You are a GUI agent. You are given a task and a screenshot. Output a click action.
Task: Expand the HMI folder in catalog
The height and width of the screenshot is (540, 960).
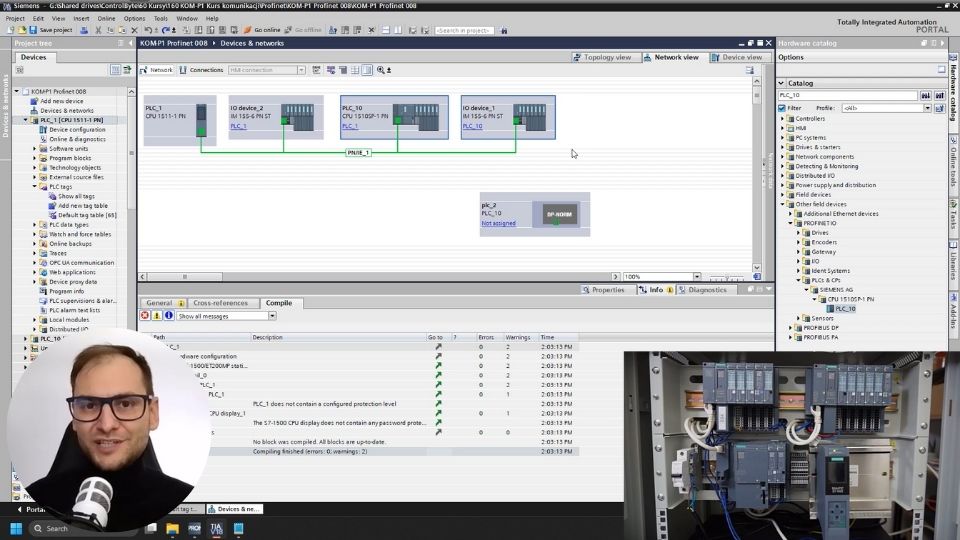coord(782,128)
